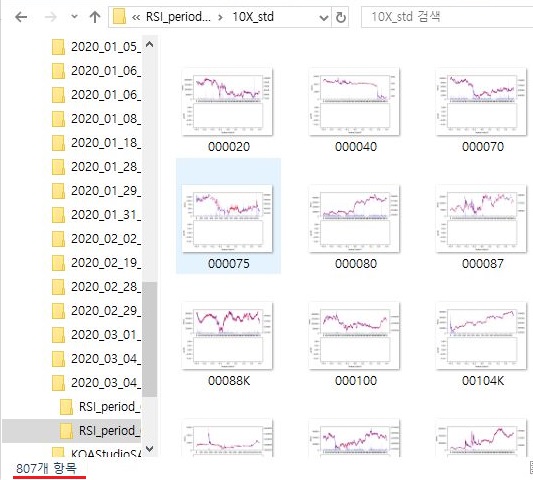Go back to the previous folder

[21, 17]
